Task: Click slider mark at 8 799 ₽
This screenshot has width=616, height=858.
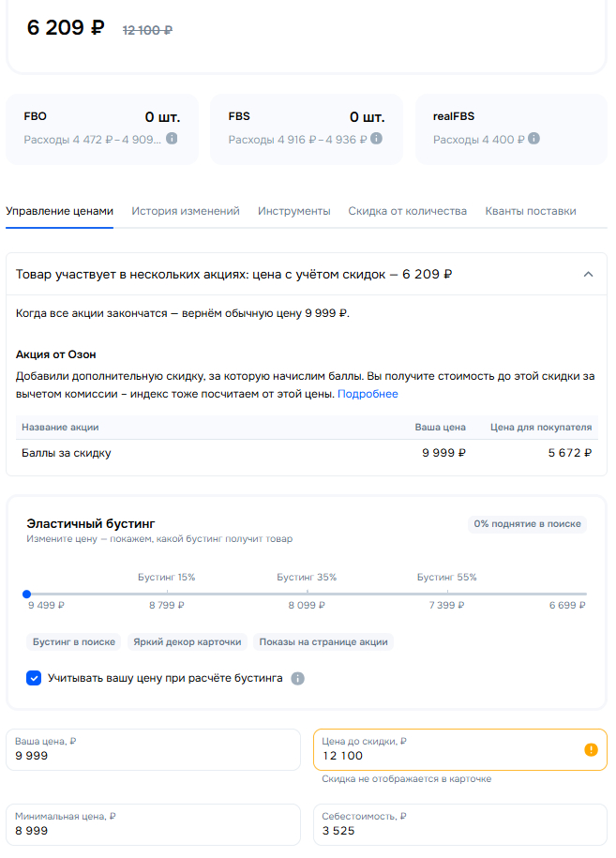Action: (x=167, y=594)
